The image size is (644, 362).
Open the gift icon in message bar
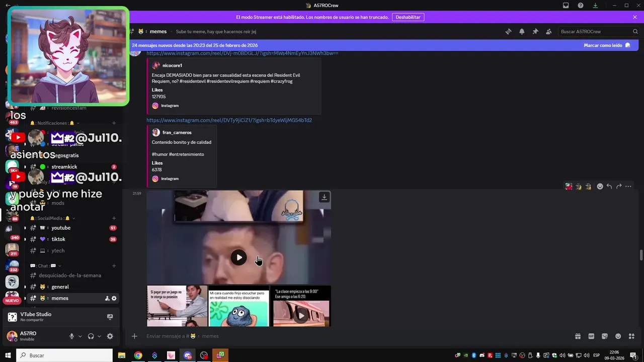578,336
